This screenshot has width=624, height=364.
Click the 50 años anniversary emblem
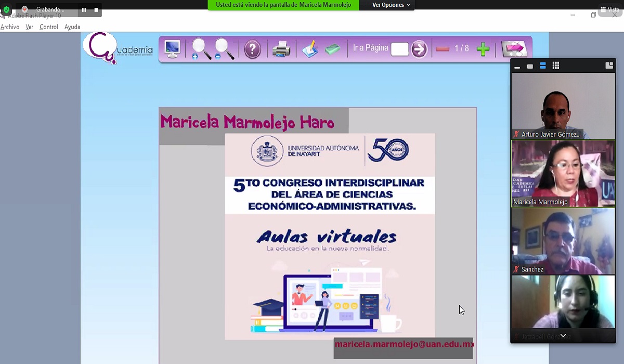coord(388,150)
